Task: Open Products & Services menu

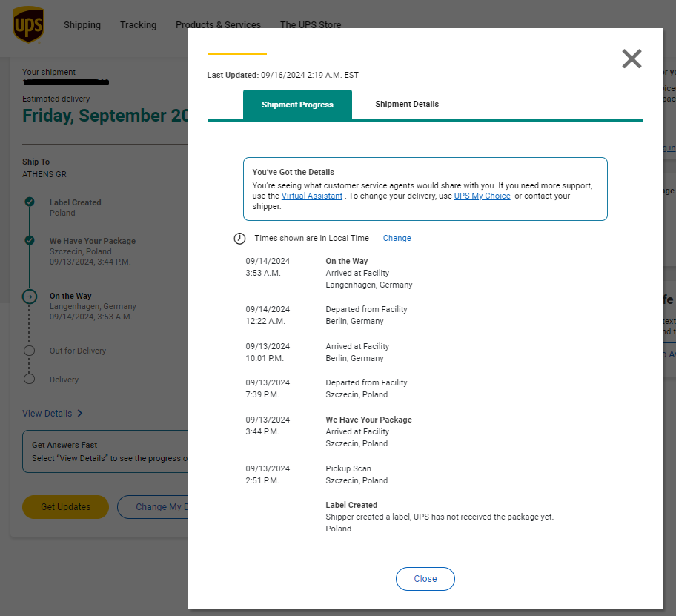Action: pos(218,25)
